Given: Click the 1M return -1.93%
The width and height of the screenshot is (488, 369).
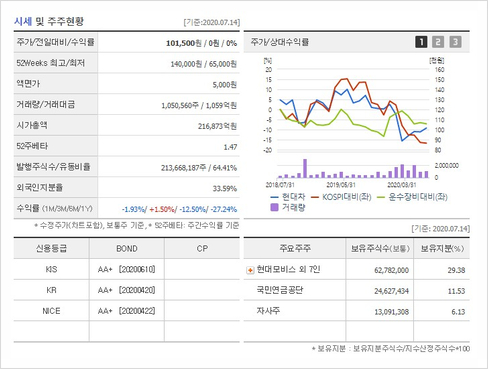Looking at the screenshot, I should coord(134,209).
